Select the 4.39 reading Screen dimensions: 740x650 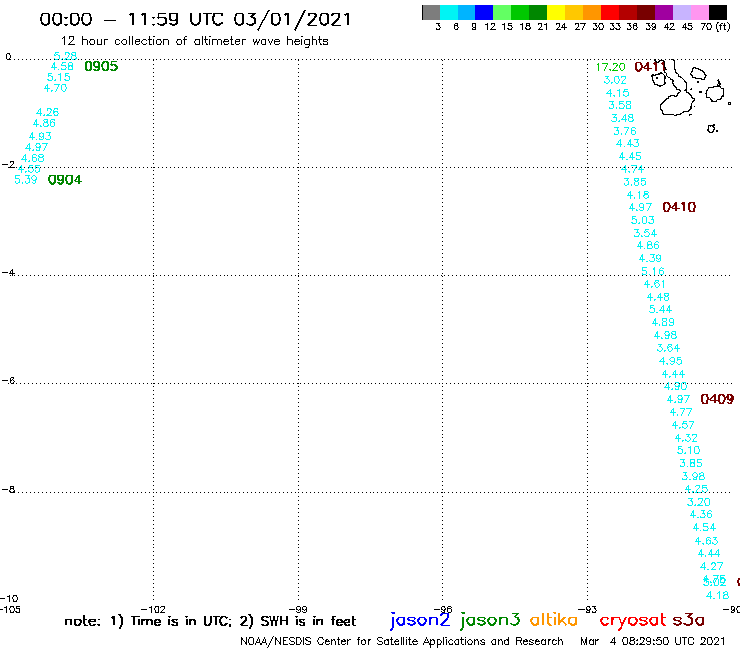[x=650, y=258]
